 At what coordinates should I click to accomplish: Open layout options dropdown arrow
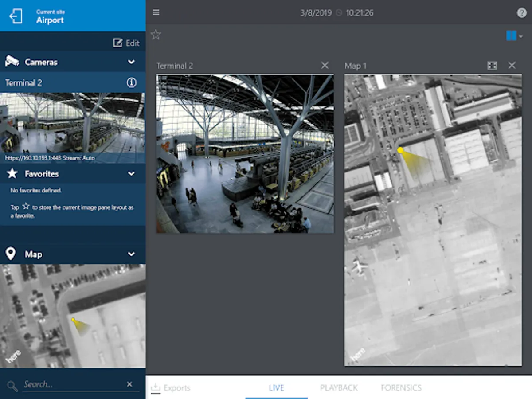click(521, 36)
